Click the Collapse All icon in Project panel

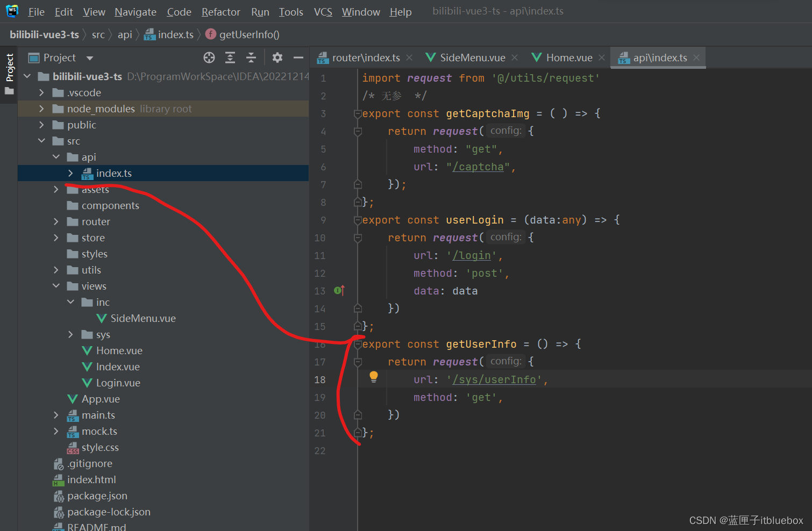[251, 58]
